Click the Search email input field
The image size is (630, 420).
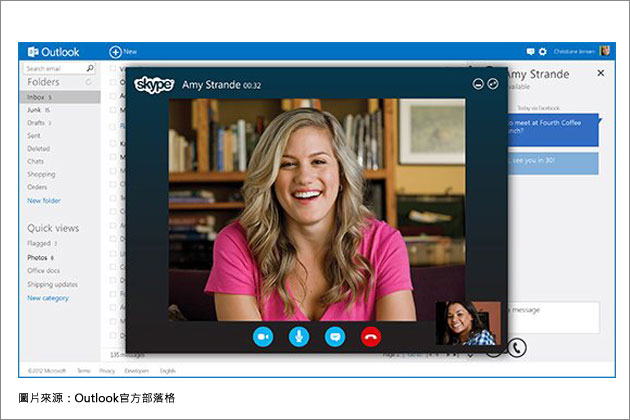[x=52, y=69]
